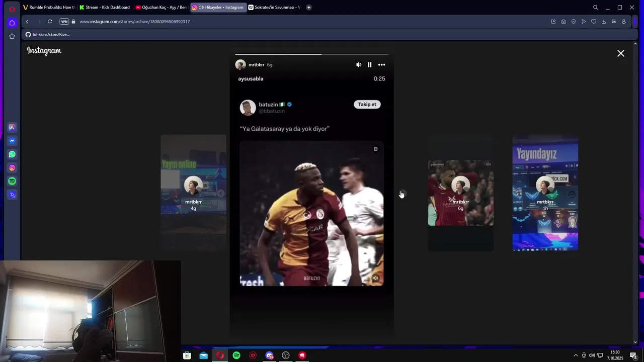
Task: Click the Takip et follow button
Action: (367, 105)
